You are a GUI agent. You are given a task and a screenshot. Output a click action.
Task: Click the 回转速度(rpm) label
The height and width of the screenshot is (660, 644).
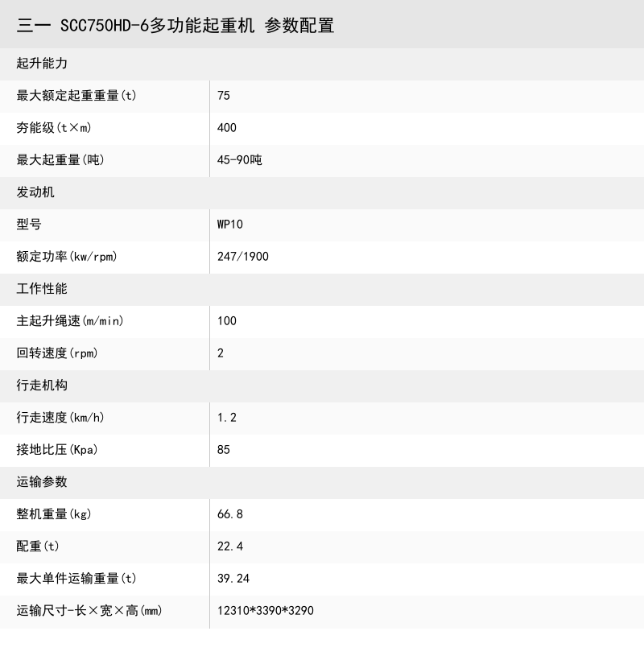(x=57, y=353)
